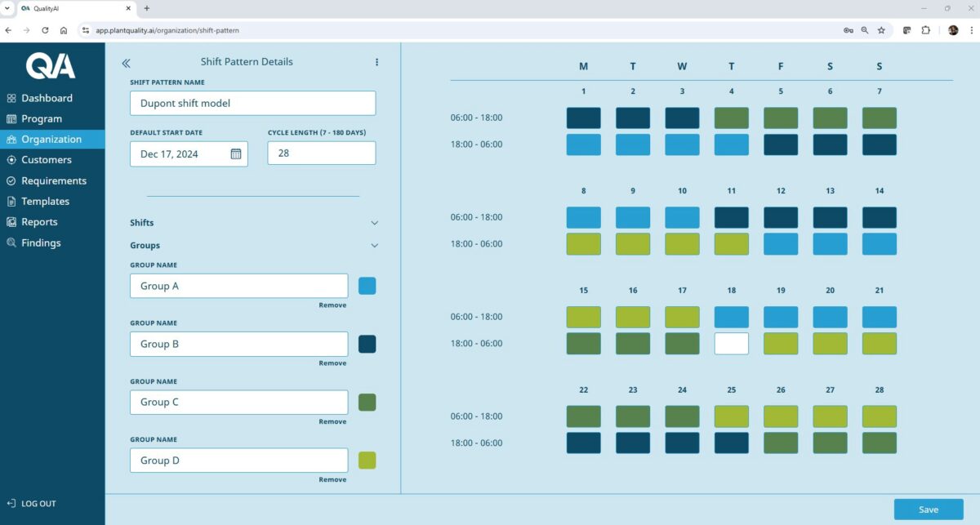Go to Dashboard in sidebar
This screenshot has height=525, width=980.
[x=47, y=98]
